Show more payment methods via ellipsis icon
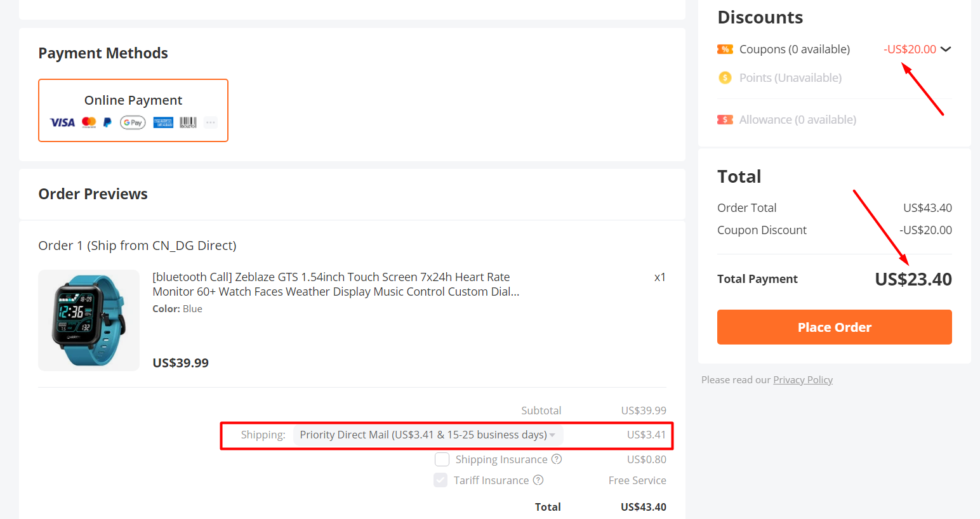Viewport: 980px width, 519px height. [x=211, y=122]
